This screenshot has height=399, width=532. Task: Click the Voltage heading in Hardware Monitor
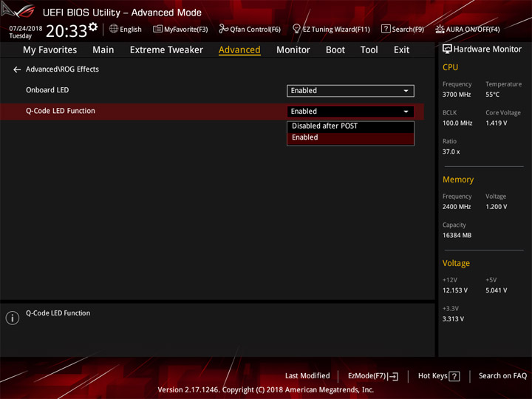(x=456, y=263)
